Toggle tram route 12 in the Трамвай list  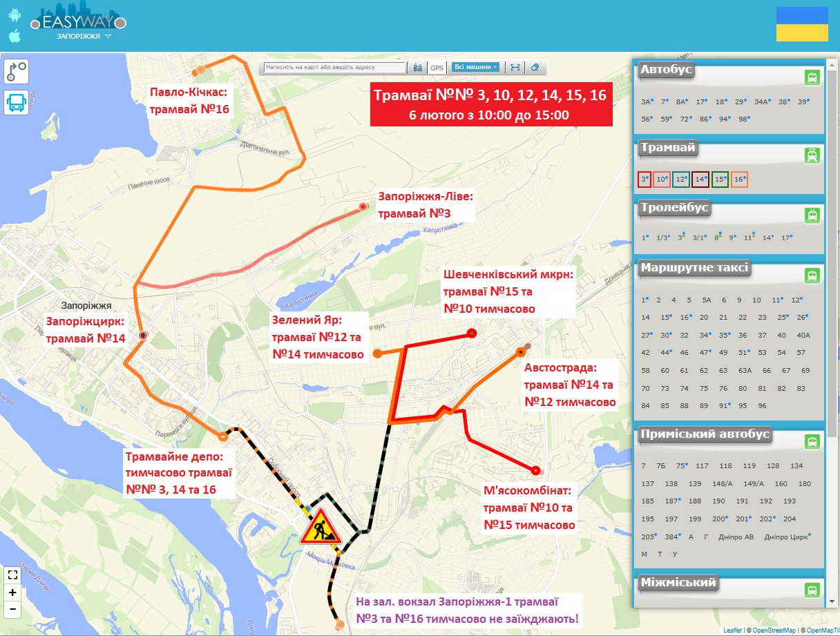[682, 180]
